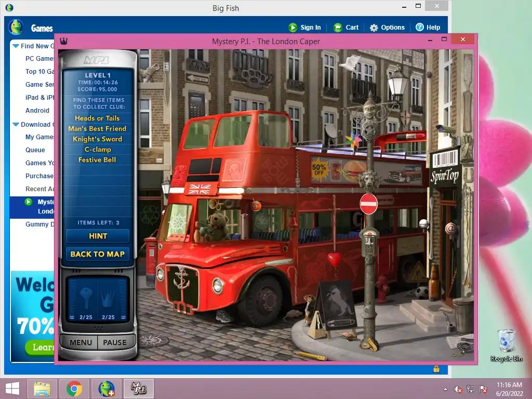Open Recent Activity sidebar entry
The height and width of the screenshot is (399, 532).
39,189
